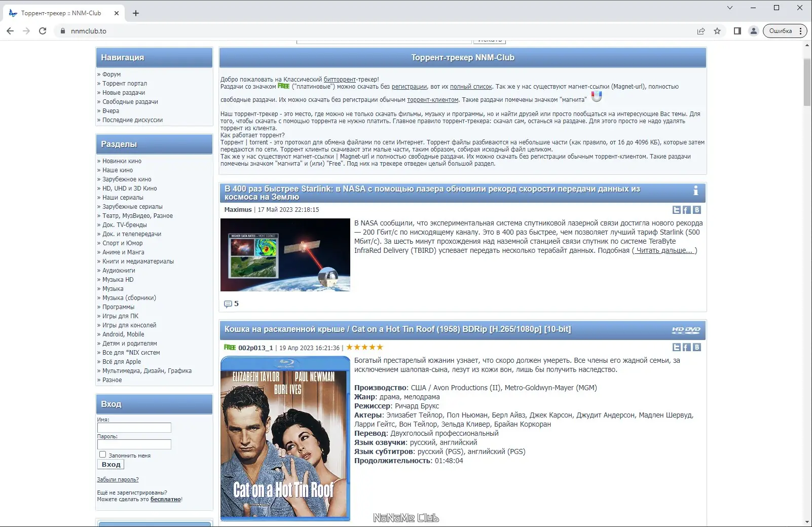Screen dimensions: 812x527
Task: Open the Chrome profile avatar menu
Action: click(754, 31)
